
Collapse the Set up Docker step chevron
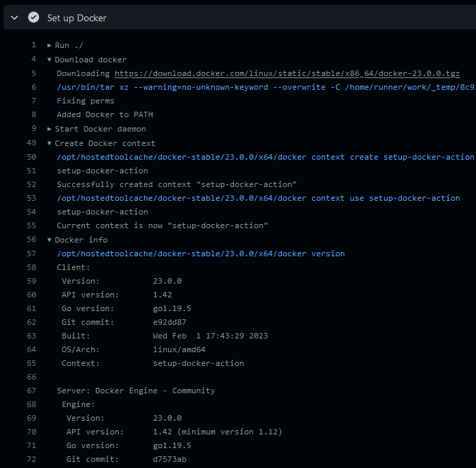(14, 18)
